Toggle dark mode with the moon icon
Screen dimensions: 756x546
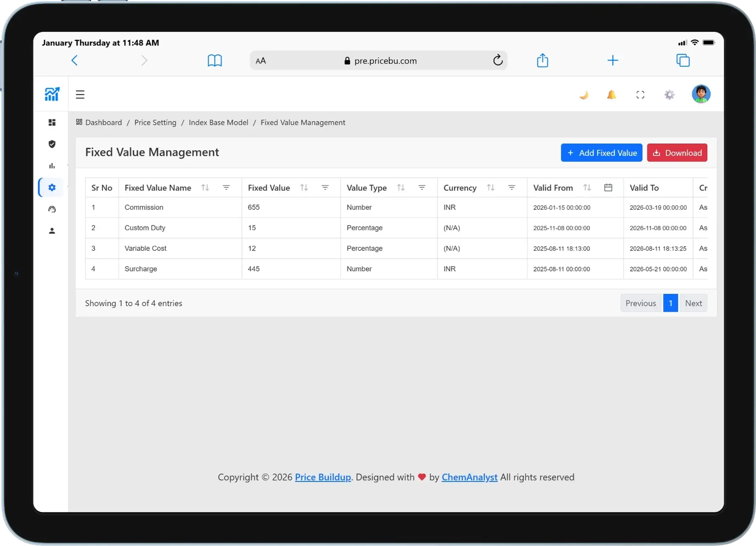(584, 94)
